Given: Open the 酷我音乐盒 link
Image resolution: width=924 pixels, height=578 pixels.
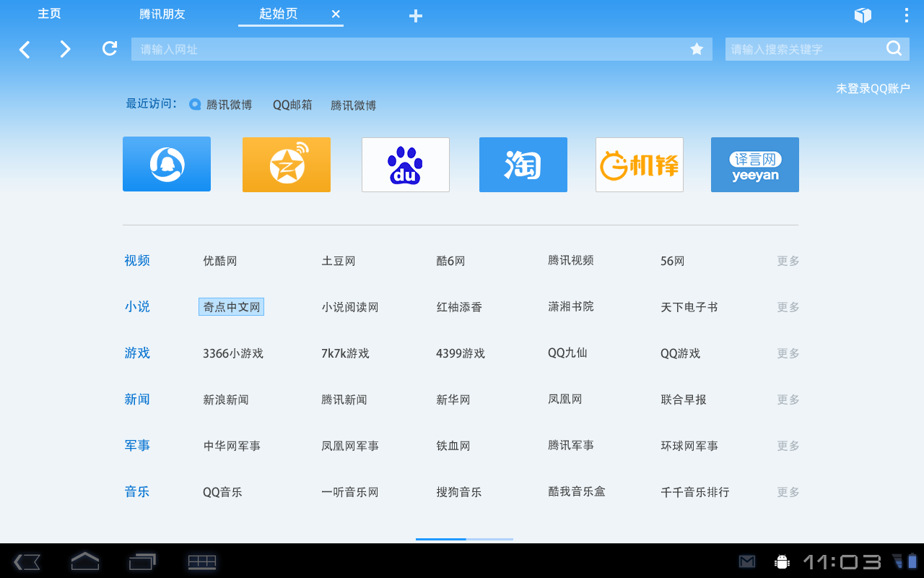Looking at the screenshot, I should [x=577, y=491].
